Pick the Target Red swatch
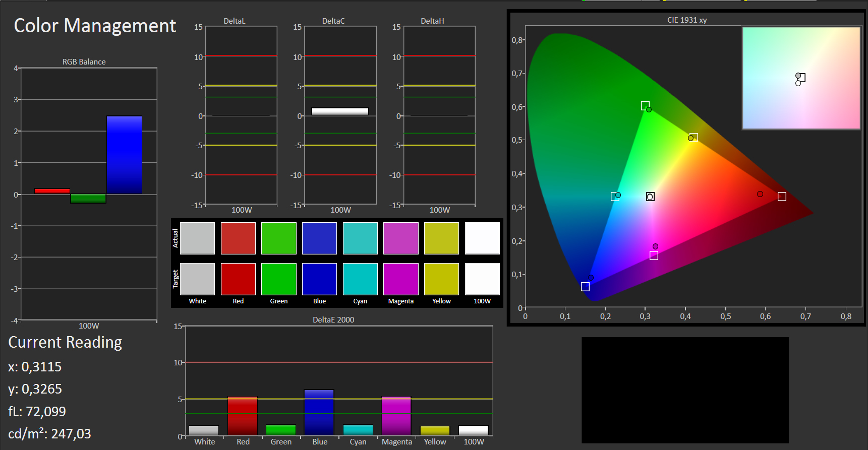 238,279
